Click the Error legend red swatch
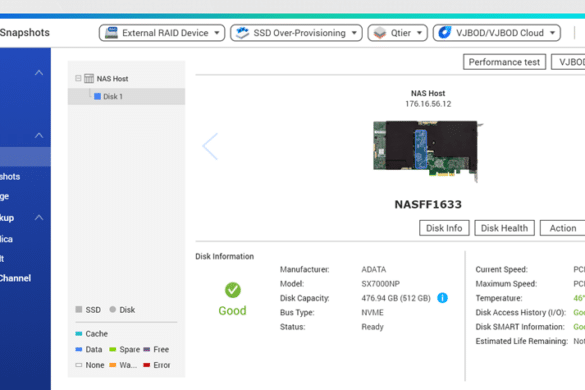 point(147,365)
